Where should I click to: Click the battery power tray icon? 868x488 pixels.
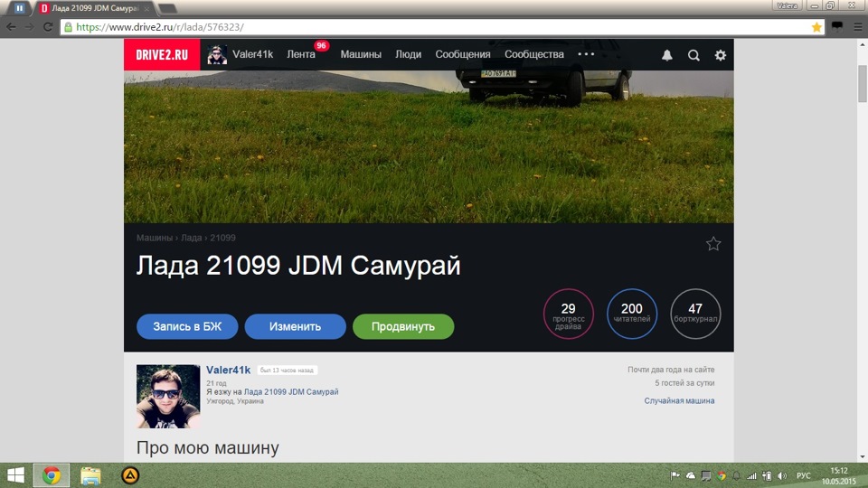[767, 475]
